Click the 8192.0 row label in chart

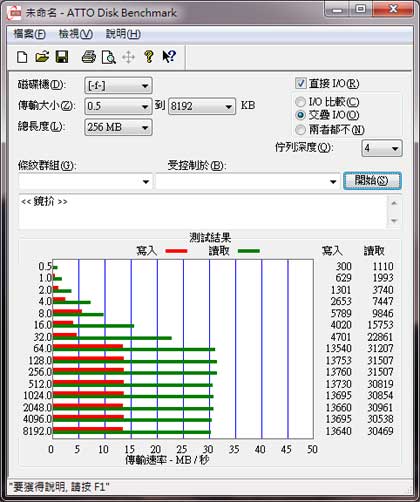37,431
